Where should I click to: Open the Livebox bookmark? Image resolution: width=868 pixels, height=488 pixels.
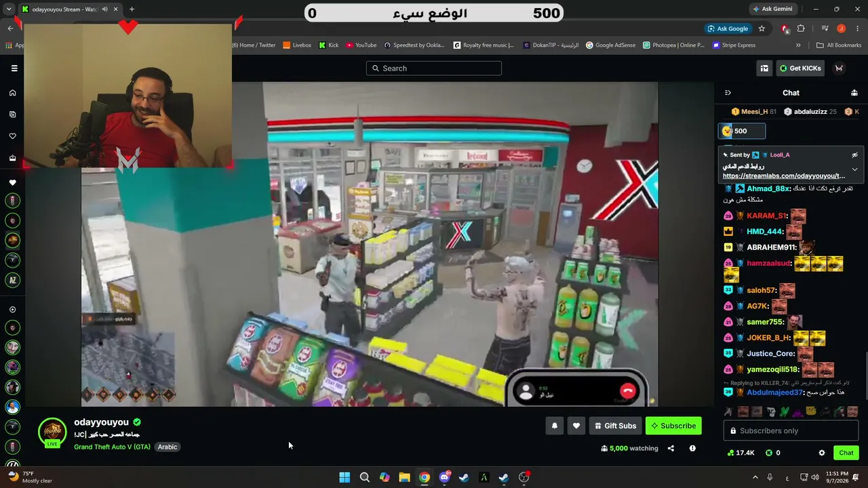click(x=297, y=45)
